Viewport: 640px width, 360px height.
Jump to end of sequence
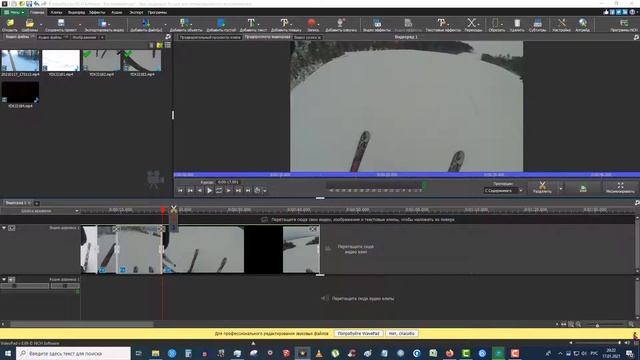[x=248, y=190]
